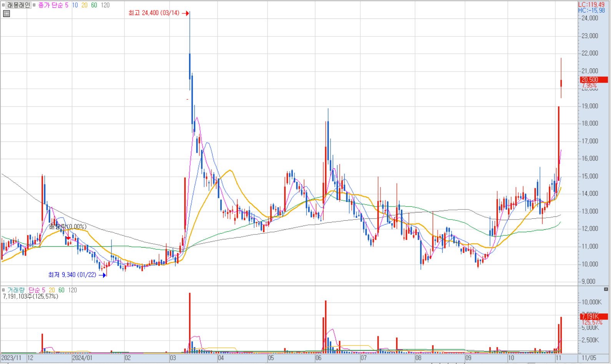Select the 래몽래인 stock name button

click(18, 5)
